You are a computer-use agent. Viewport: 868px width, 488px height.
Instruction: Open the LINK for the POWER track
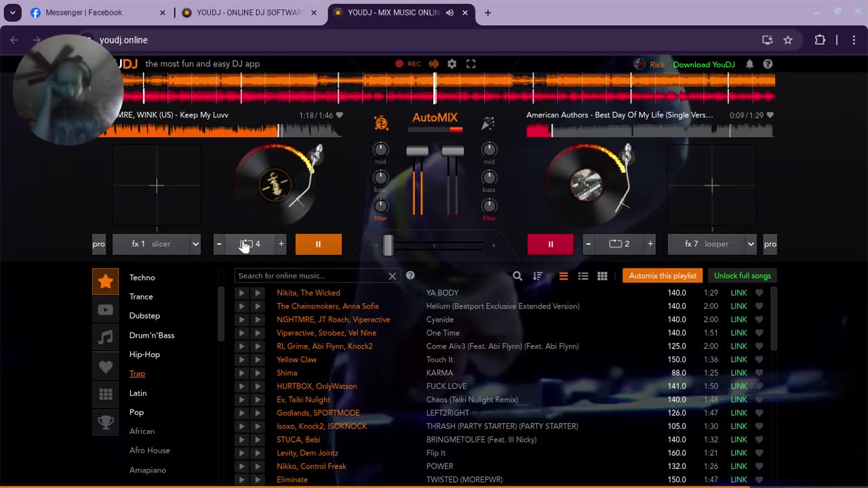(x=738, y=466)
